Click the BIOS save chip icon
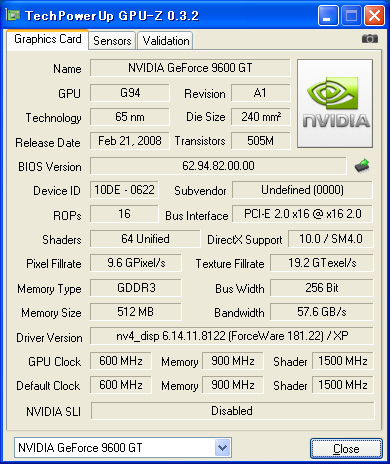 click(x=362, y=165)
